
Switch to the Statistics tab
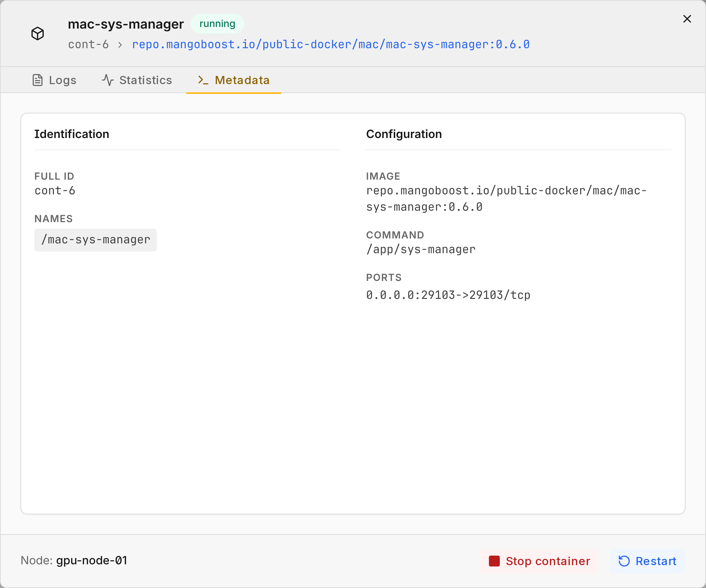[137, 80]
